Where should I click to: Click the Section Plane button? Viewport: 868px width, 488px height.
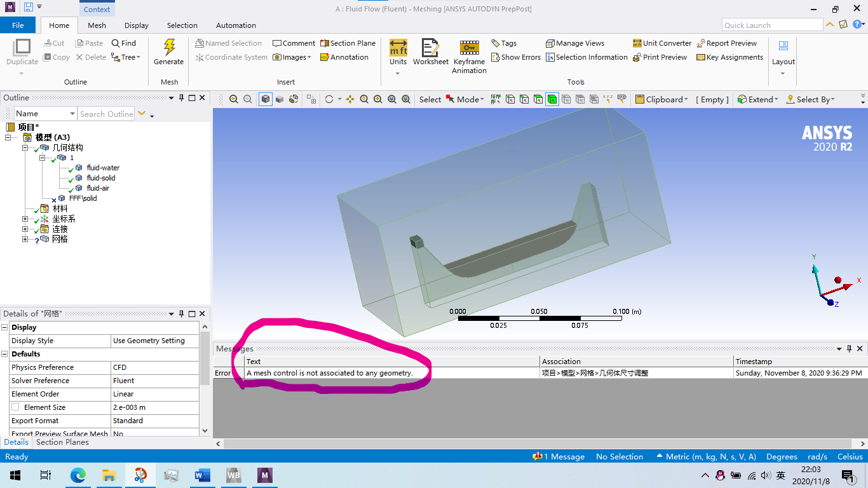348,43
